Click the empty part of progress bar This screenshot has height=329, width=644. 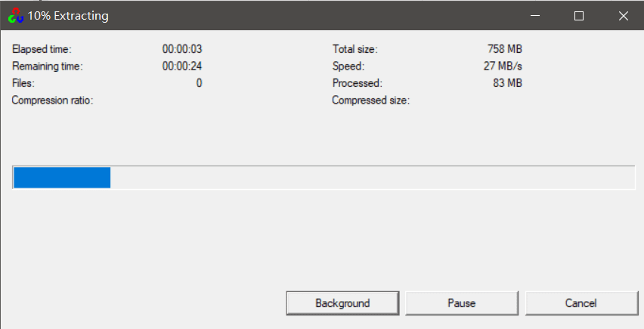point(370,178)
